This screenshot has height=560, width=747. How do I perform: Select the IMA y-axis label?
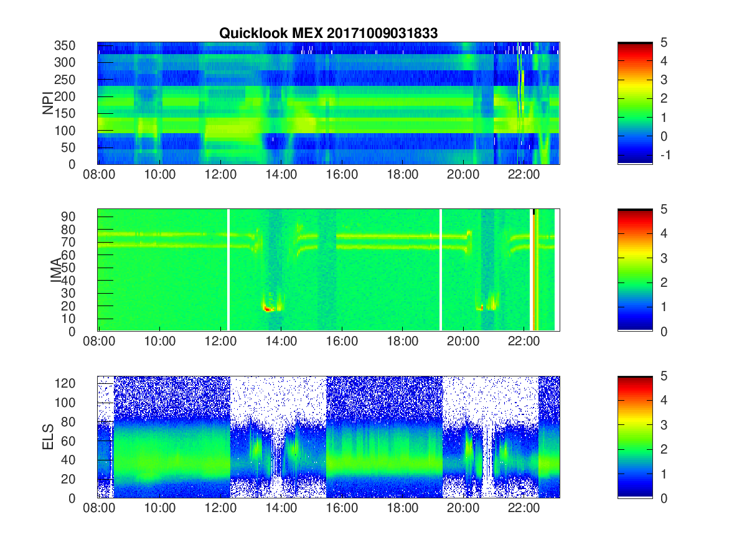(x=56, y=270)
